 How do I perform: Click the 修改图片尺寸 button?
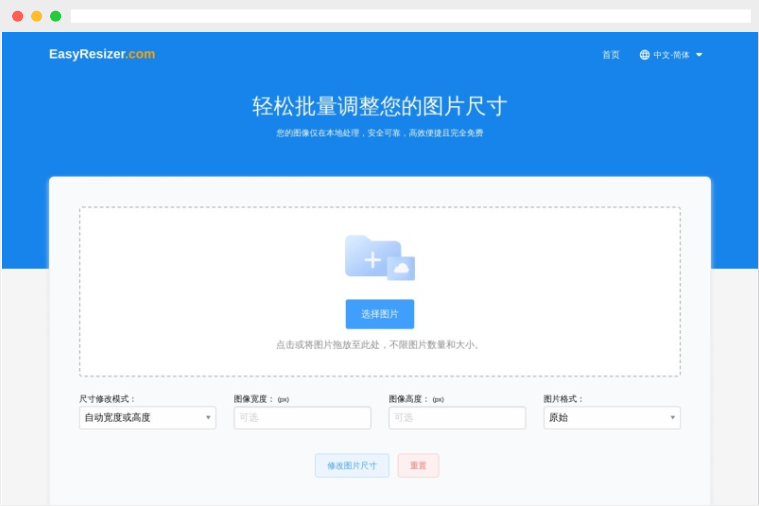click(352, 465)
